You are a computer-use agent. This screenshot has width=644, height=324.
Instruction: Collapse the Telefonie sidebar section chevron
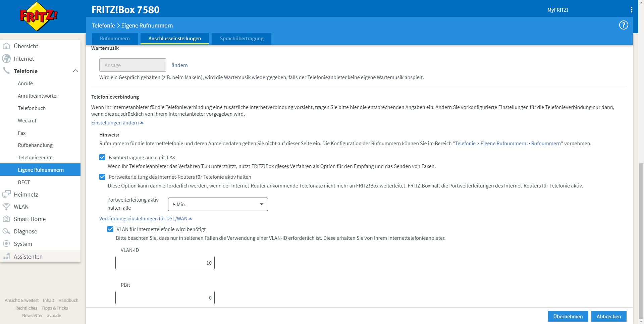click(75, 71)
